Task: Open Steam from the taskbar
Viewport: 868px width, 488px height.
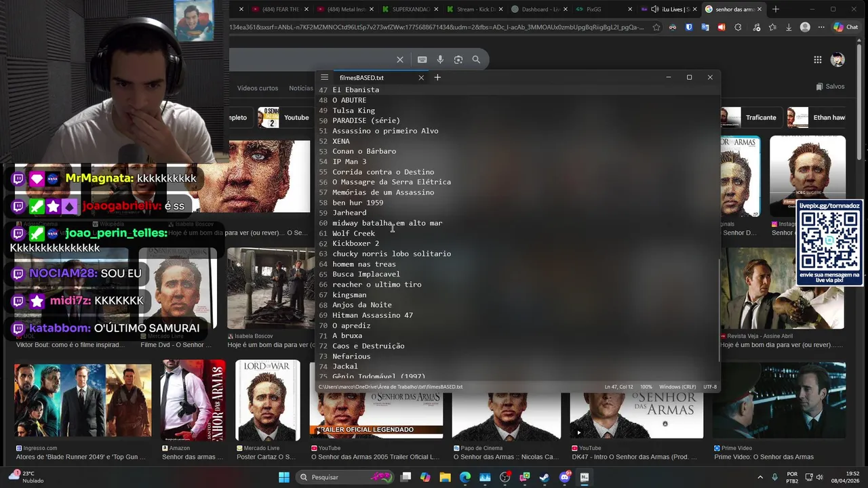Action: pos(545,477)
